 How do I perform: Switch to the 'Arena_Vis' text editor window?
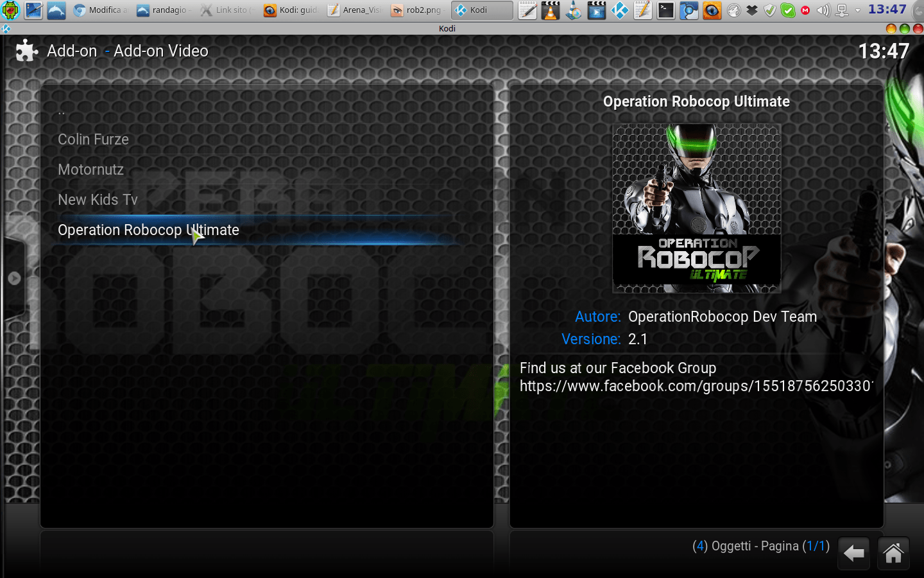(354, 10)
